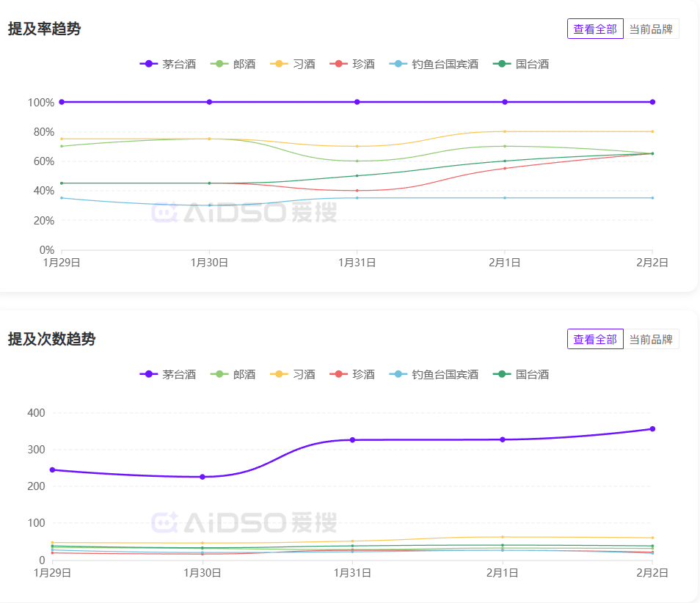This screenshot has height=603, width=700.
Task: Click 茅台酒 data point at 1月31日 in 提及次数趋势
Action: pyautogui.click(x=352, y=440)
